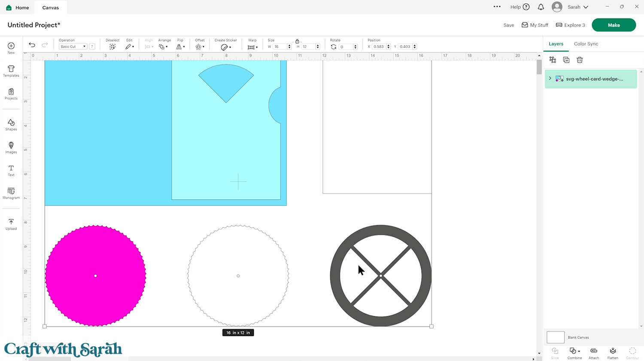Screen dimensions: 644x361
Task: Expand the svg-wheel-card-wedge layer group
Action: [x=550, y=79]
